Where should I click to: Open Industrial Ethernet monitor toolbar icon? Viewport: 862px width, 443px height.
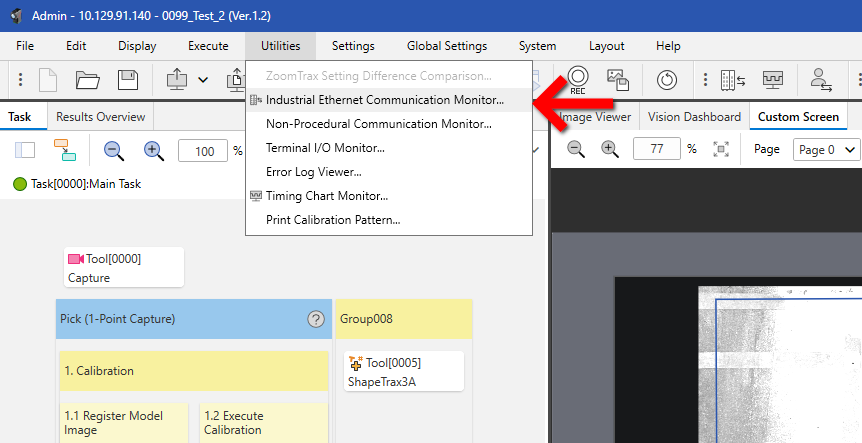tap(733, 80)
